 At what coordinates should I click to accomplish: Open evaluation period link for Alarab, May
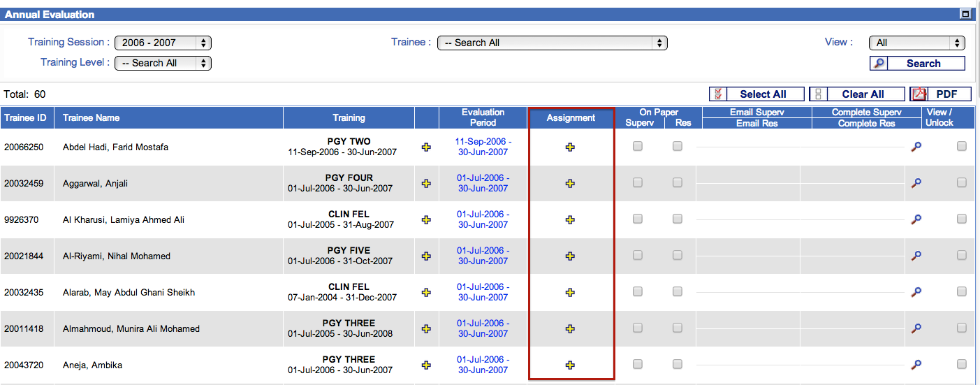pos(483,292)
